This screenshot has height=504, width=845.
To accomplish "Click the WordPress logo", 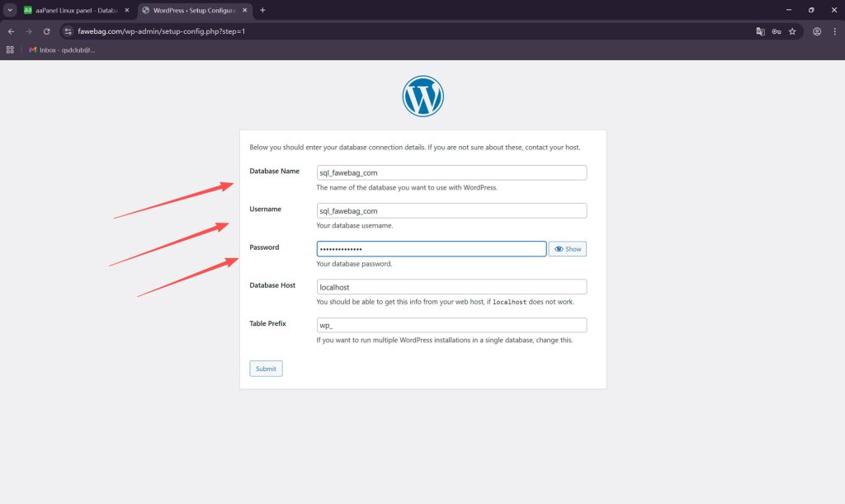I will [422, 97].
